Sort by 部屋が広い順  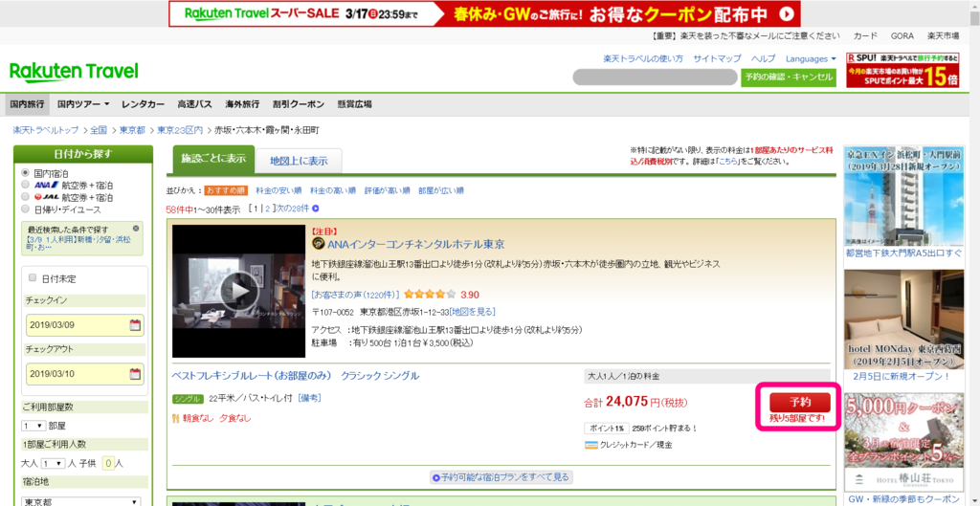click(441, 190)
